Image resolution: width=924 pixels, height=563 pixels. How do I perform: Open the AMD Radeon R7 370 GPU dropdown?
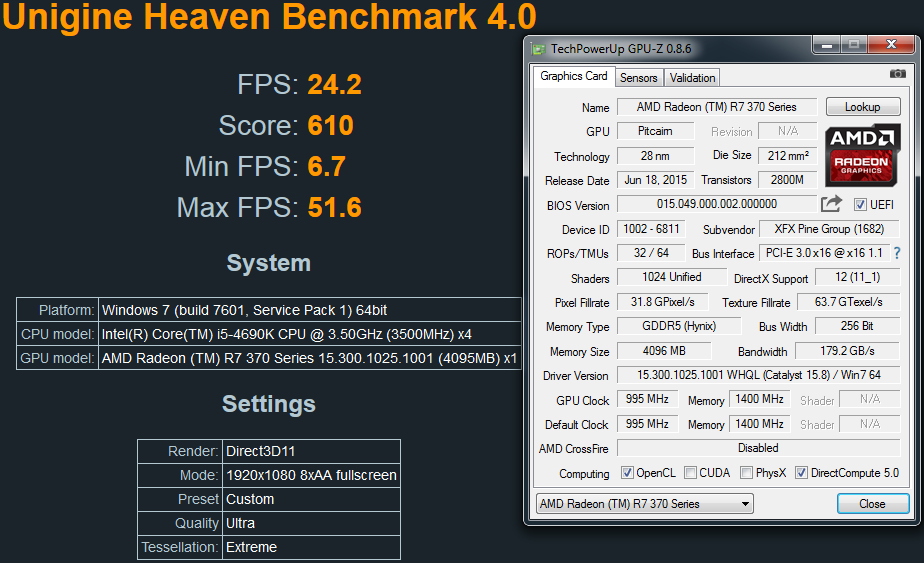(x=644, y=504)
